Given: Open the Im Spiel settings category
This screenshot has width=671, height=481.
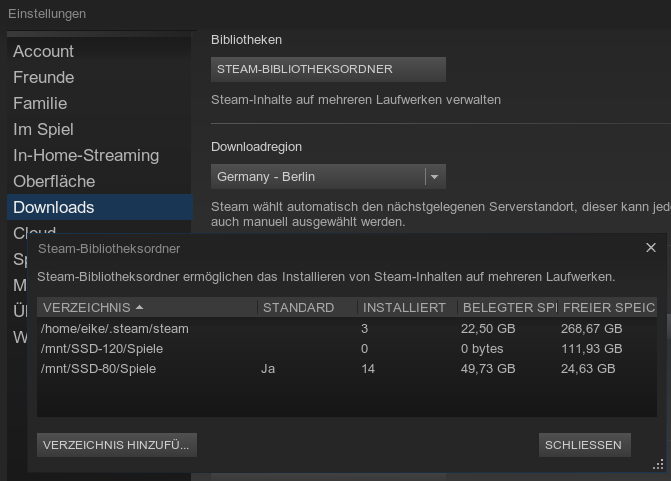Looking at the screenshot, I should tap(43, 129).
